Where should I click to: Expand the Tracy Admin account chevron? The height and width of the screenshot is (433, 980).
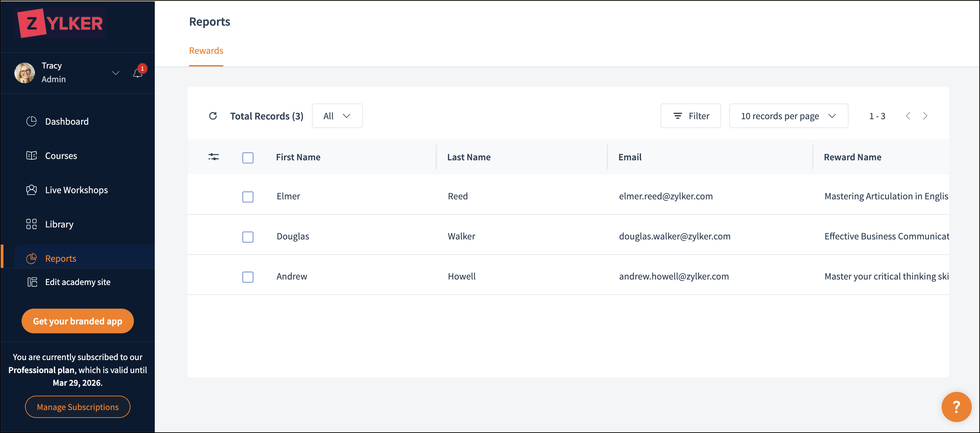[116, 73]
